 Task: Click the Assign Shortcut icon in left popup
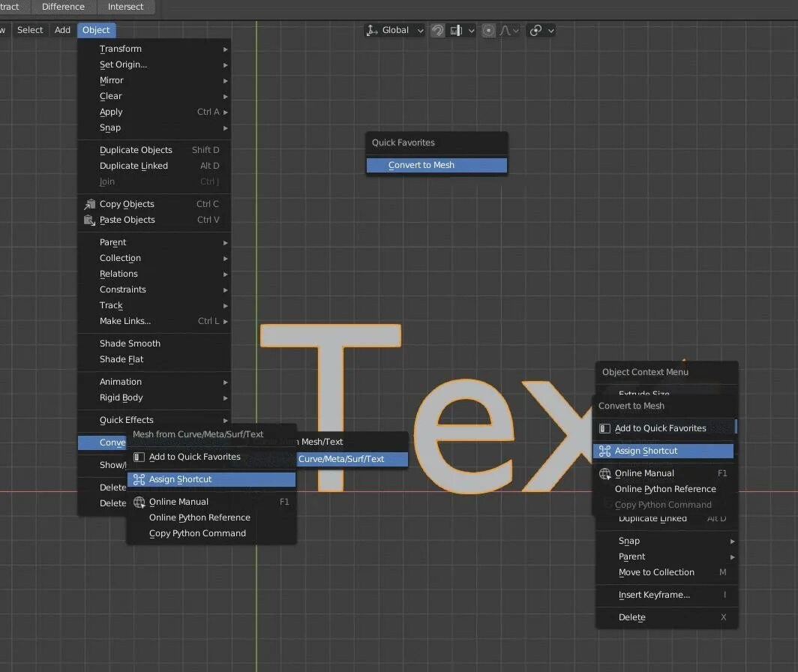[x=138, y=479]
